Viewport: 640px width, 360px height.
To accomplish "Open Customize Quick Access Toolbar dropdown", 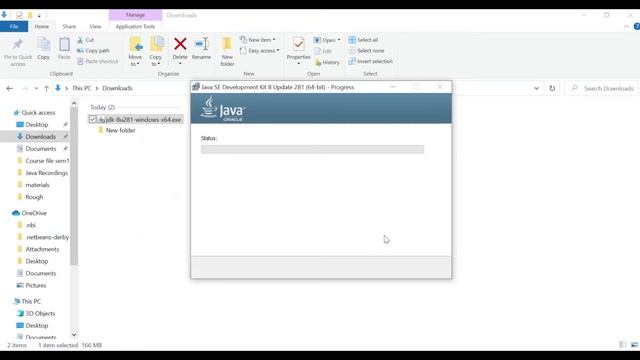I will point(39,16).
